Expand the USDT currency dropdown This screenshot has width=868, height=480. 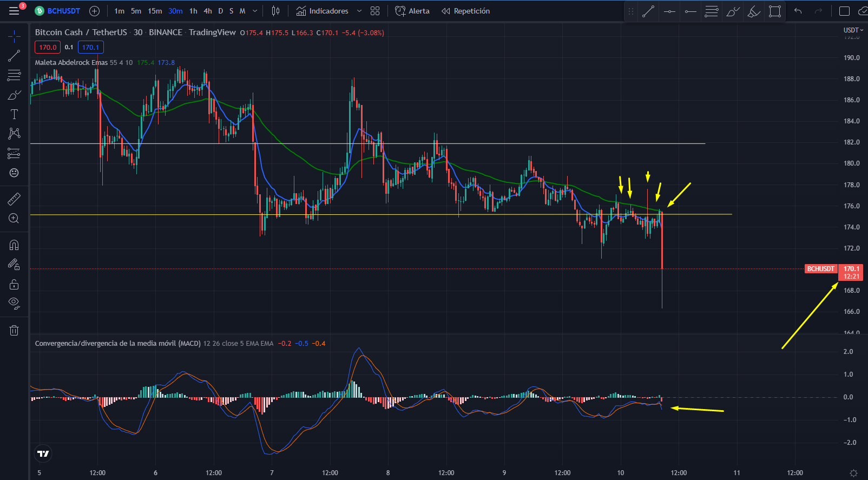pyautogui.click(x=853, y=30)
